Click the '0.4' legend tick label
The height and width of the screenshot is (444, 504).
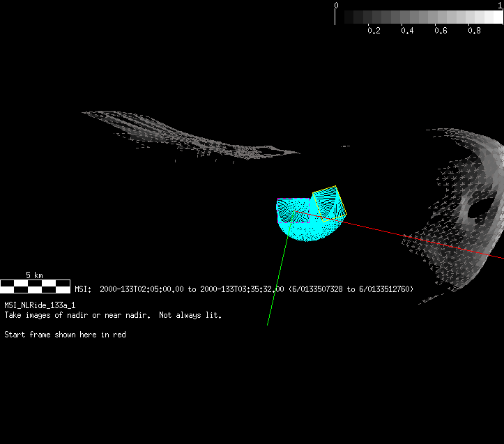coord(407,31)
